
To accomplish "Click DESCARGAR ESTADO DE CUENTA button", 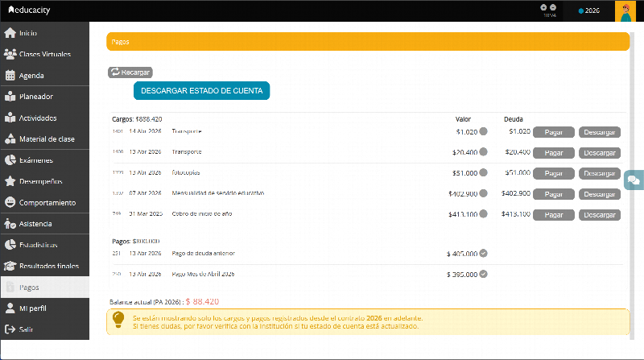I will click(x=202, y=90).
